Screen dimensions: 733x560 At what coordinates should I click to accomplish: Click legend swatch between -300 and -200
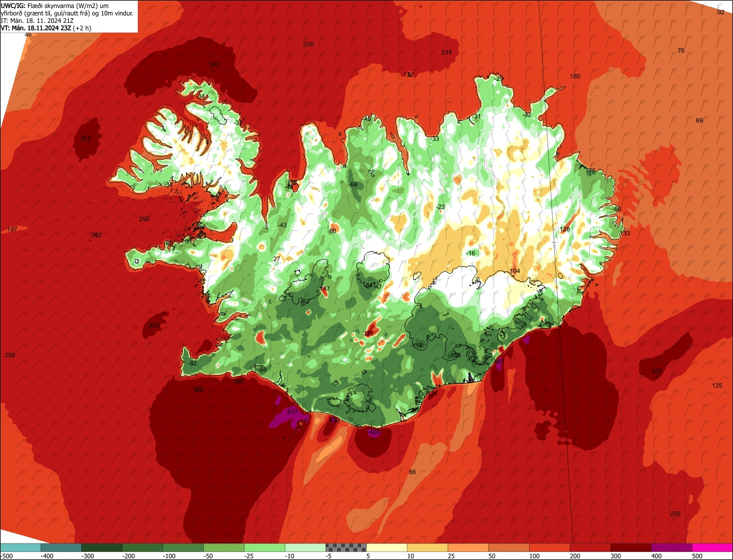102,547
